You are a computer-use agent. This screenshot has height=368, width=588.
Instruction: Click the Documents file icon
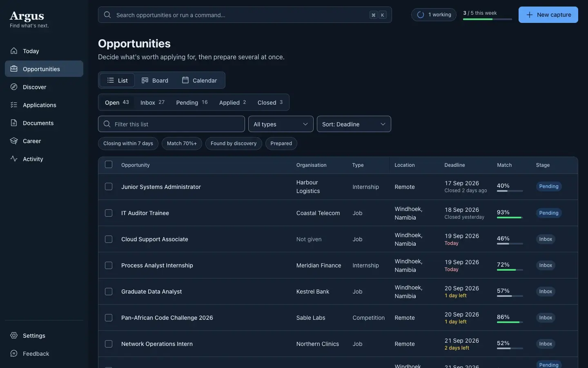[14, 123]
